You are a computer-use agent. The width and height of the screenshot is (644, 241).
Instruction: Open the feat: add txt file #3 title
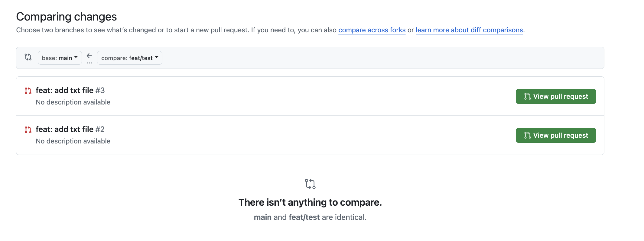70,90
